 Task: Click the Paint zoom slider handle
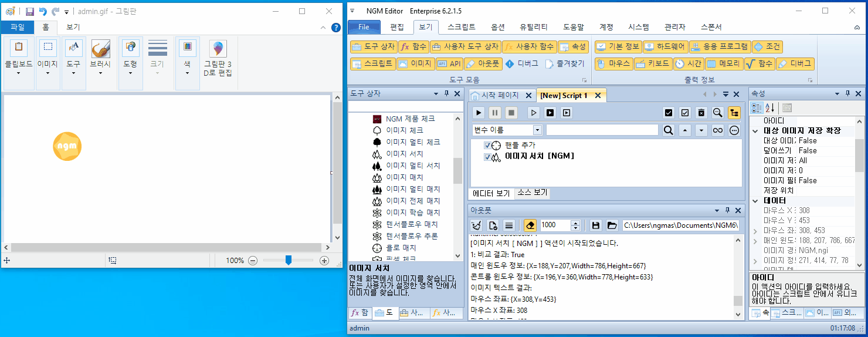pos(288,261)
